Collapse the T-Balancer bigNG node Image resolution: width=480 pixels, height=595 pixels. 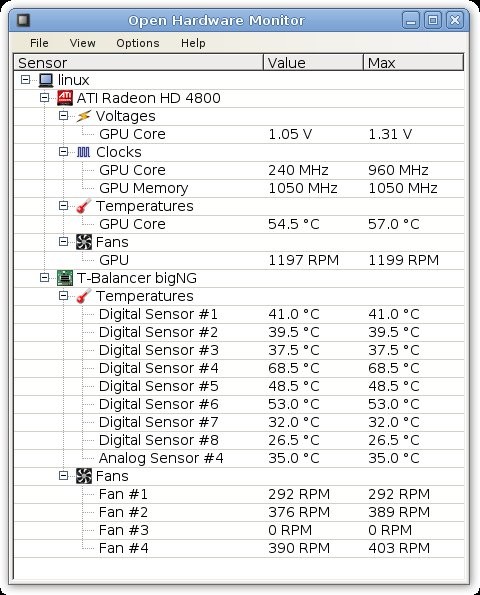click(44, 278)
